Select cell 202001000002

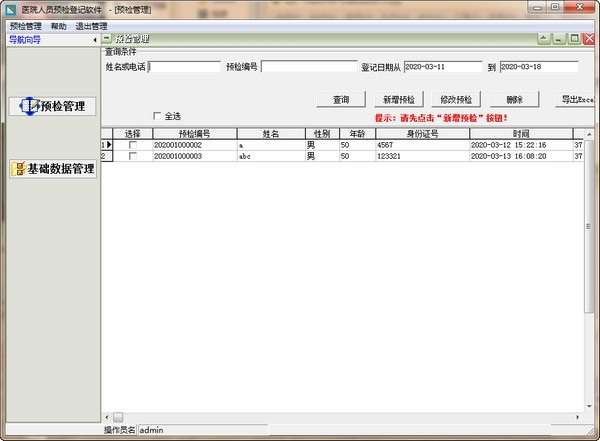coord(195,145)
